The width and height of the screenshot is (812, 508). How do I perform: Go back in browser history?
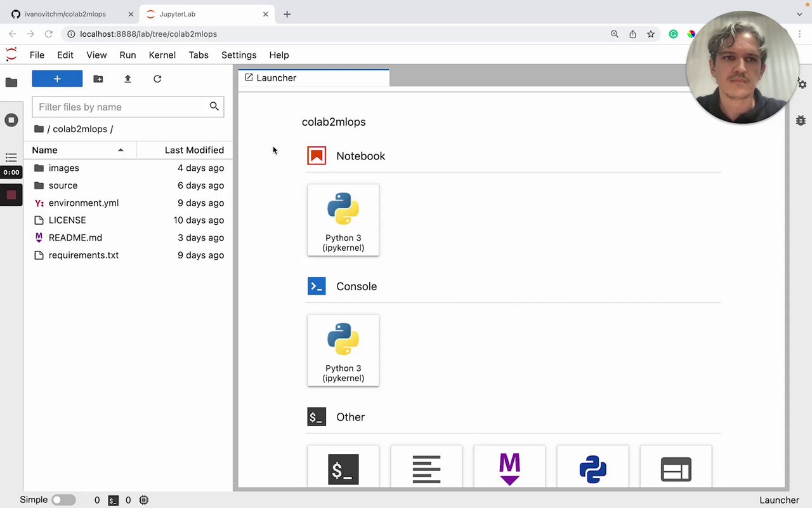point(13,34)
